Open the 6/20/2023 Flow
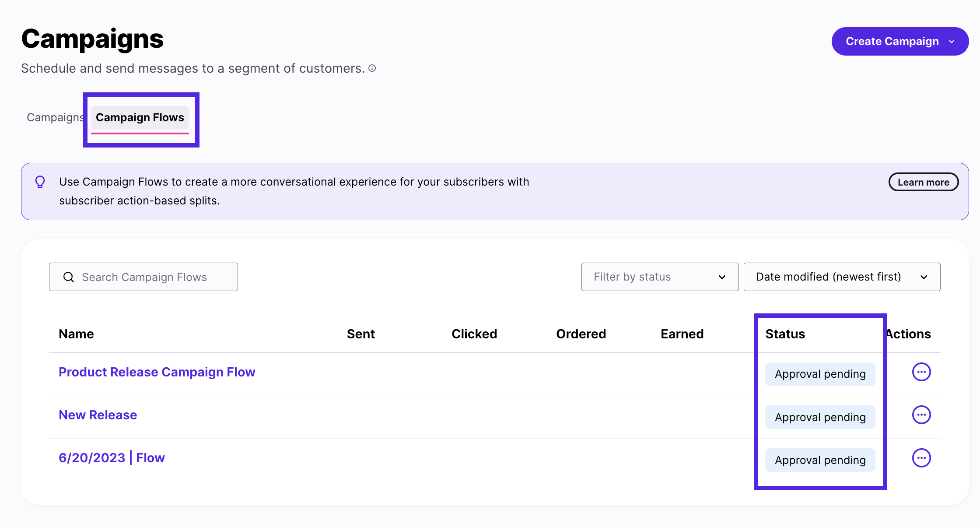Viewport: 980px width, 527px height. tap(112, 457)
